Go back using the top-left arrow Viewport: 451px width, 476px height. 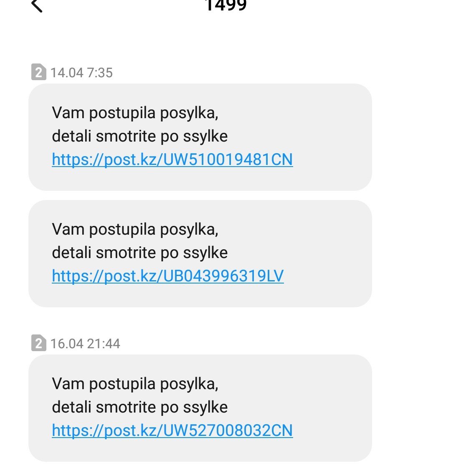37,5
